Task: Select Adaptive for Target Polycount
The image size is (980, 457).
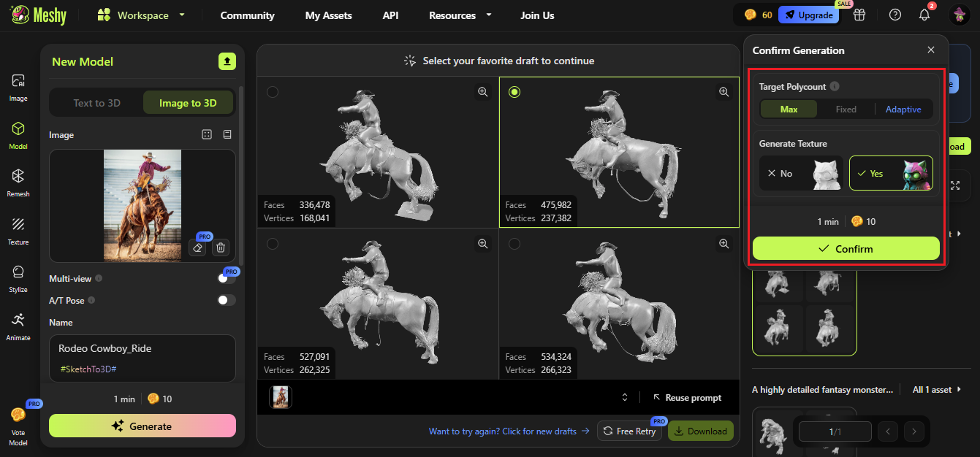Action: [x=903, y=109]
